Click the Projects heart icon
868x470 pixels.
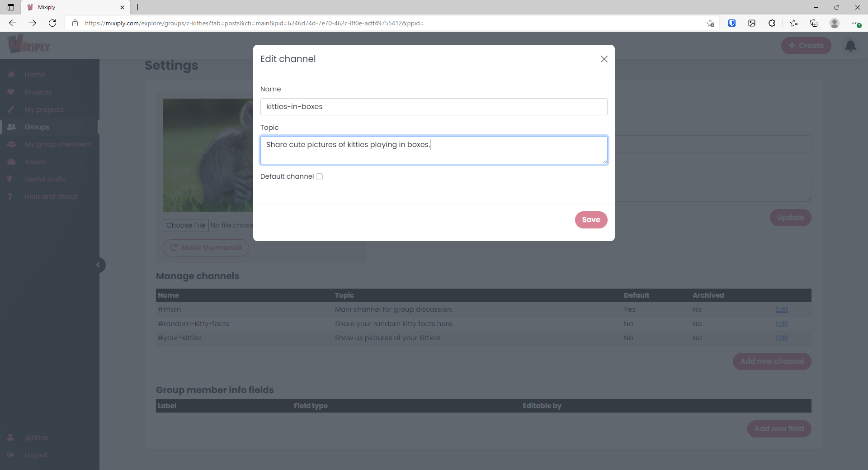(11, 92)
